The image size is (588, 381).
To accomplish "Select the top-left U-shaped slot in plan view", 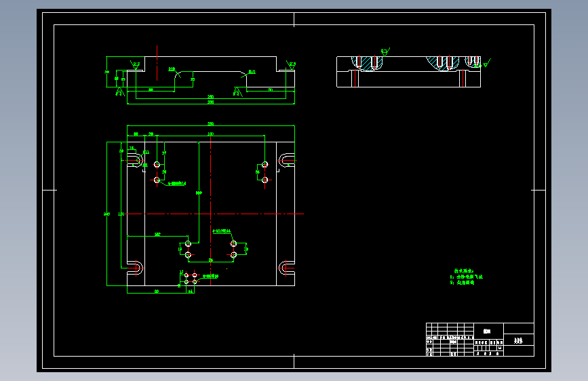I will tap(136, 160).
